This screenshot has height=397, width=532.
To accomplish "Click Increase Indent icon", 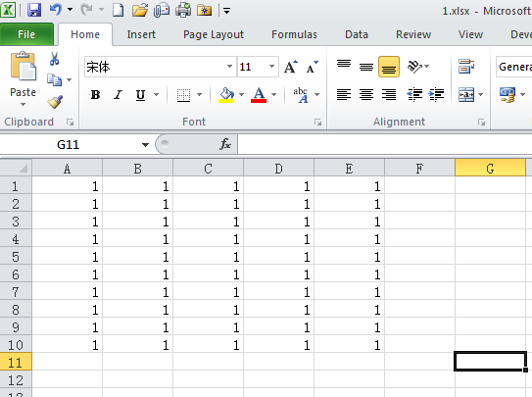I will pyautogui.click(x=436, y=95).
